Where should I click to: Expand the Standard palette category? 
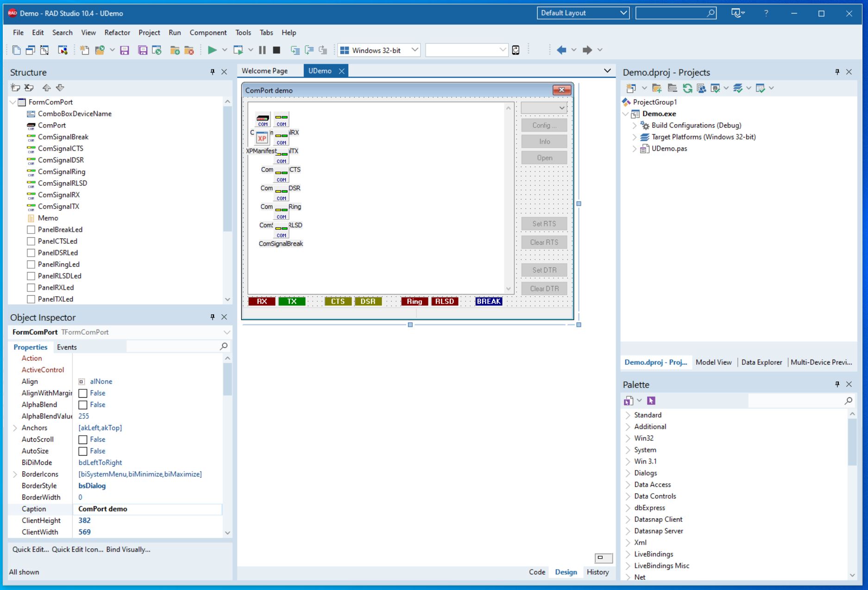[628, 415]
